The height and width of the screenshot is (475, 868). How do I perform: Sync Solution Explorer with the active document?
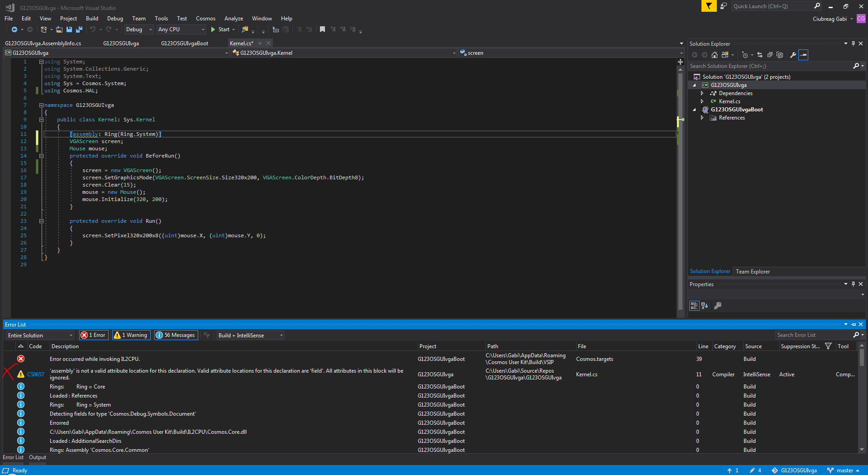tap(760, 55)
